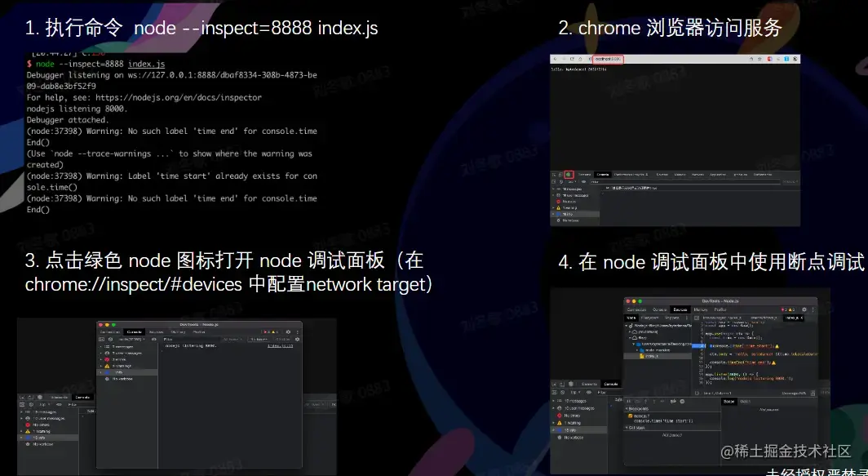Uncheck index.js:7 breakpoint checkbox in step 4
Image resolution: width=868 pixels, height=476 pixels.
pyautogui.click(x=630, y=416)
